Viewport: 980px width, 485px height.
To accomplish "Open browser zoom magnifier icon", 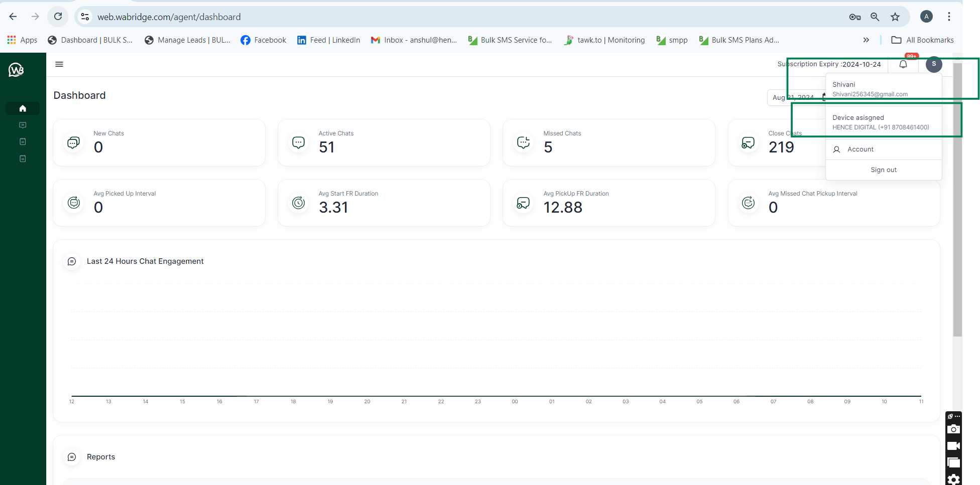I will point(875,17).
